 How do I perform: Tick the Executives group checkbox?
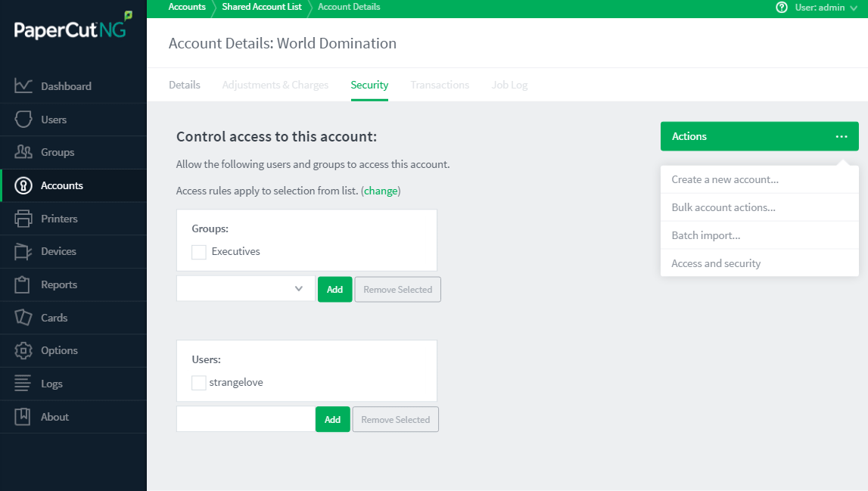pyautogui.click(x=199, y=252)
